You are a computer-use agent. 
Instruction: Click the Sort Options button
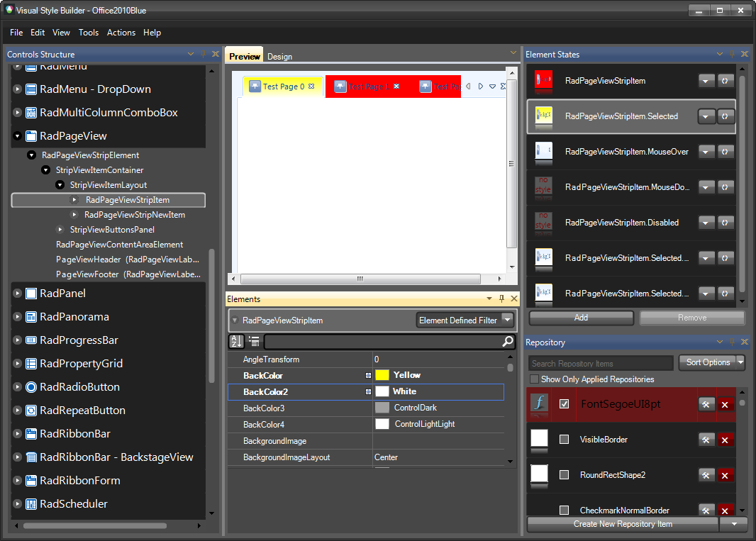coord(708,362)
